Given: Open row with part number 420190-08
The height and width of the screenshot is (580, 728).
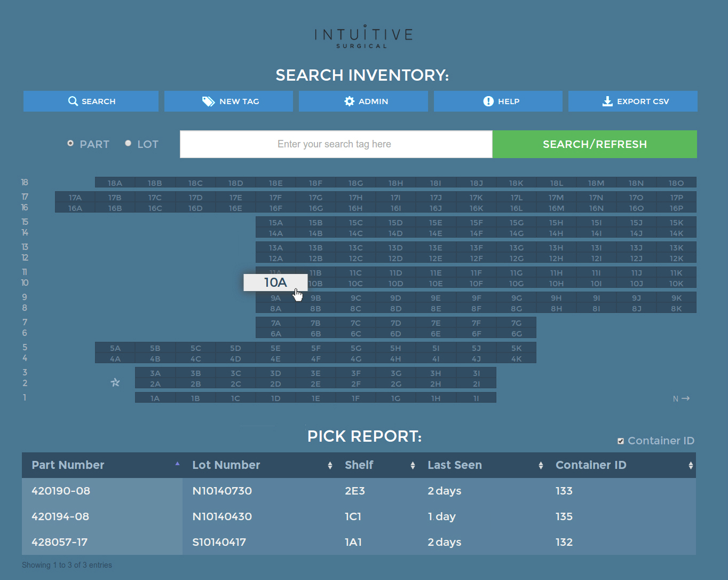Looking at the screenshot, I should click(x=61, y=491).
